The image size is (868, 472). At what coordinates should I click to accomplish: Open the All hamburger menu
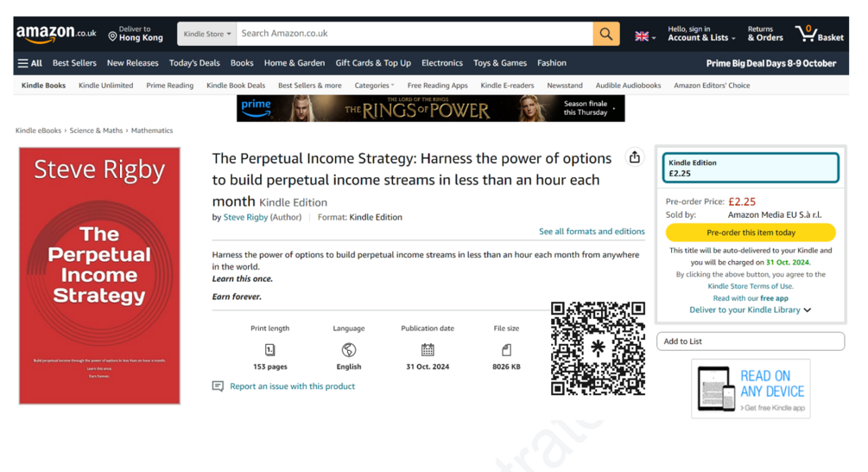(x=30, y=63)
